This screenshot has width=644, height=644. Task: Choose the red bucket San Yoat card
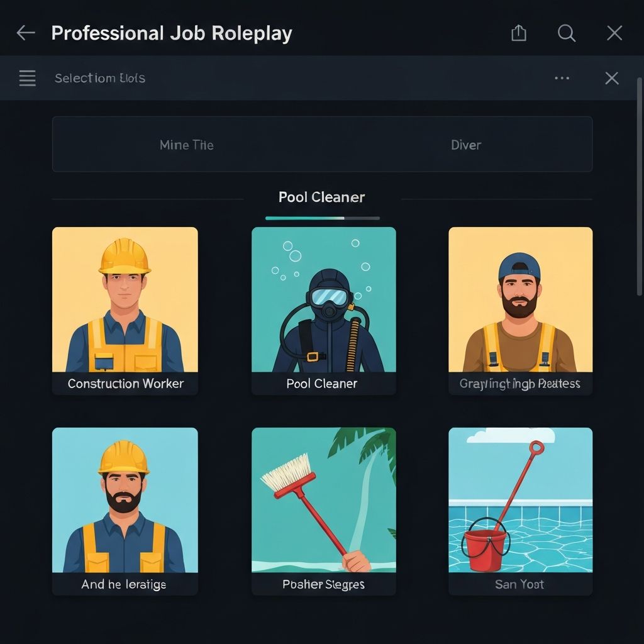[520, 500]
